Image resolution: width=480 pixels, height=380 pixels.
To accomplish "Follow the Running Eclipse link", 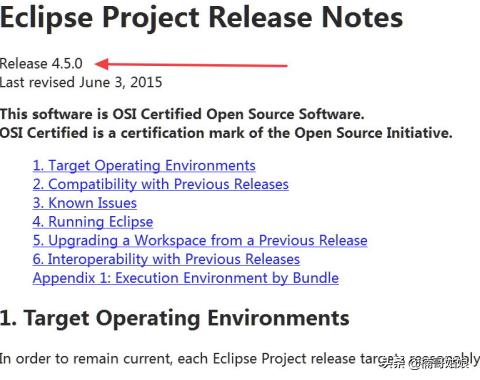I will (x=93, y=222).
